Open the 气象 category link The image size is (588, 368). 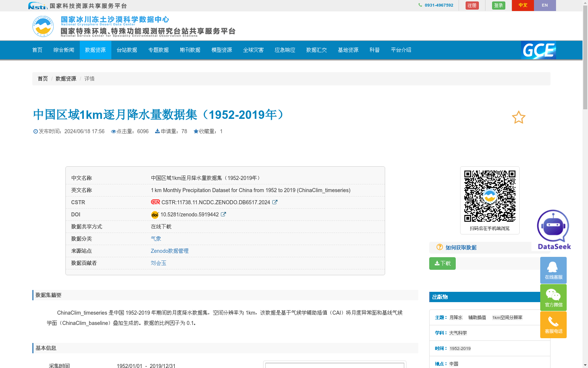click(156, 238)
